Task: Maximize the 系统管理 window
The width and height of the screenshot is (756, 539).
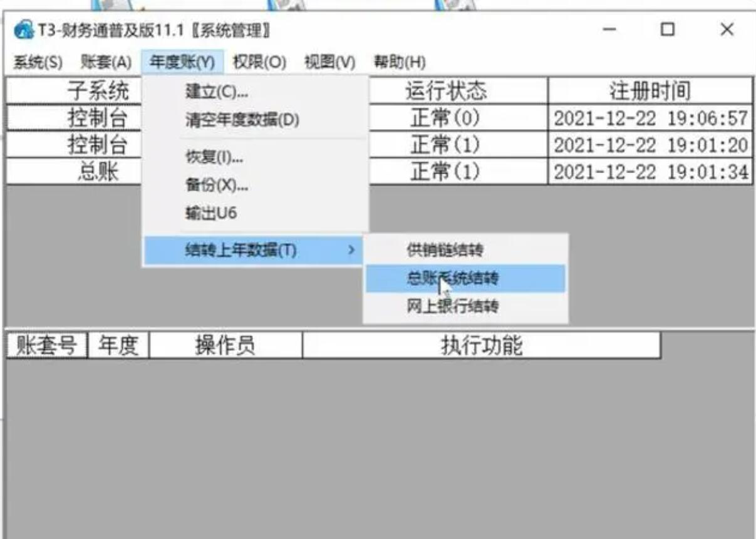Action: click(668, 29)
